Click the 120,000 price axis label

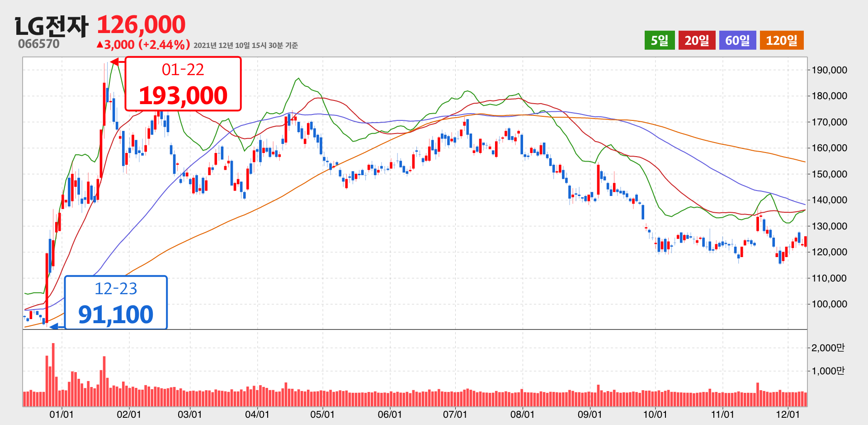829,252
